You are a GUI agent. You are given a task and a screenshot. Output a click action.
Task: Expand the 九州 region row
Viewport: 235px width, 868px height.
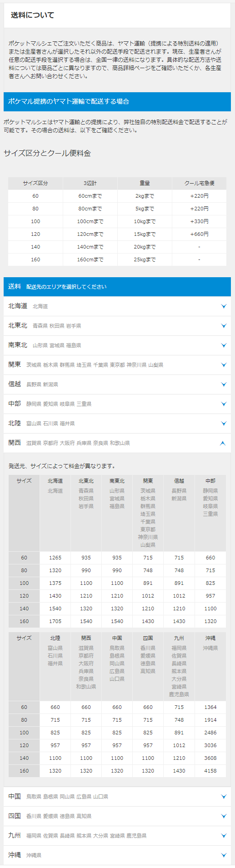tap(117, 836)
